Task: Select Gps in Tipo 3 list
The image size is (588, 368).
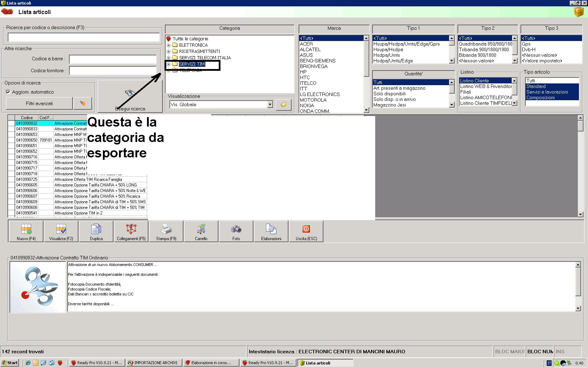Action: 526,44
